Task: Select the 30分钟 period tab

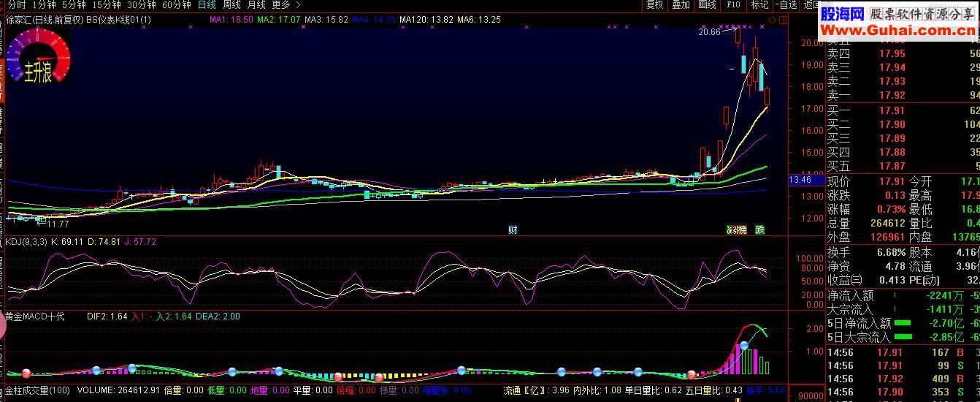Action: (142, 4)
